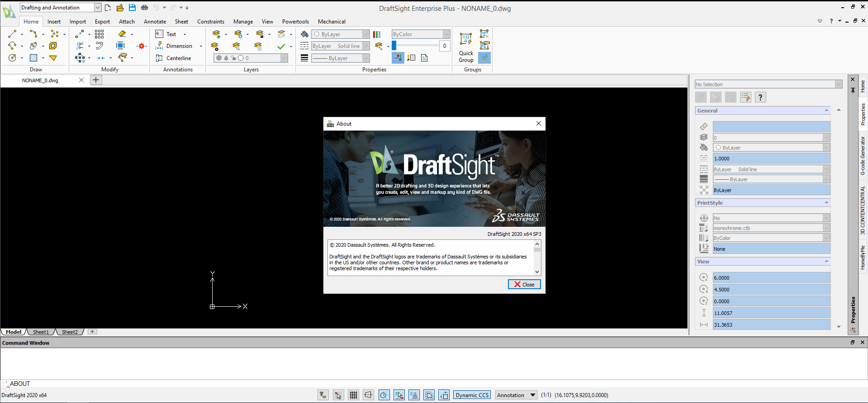
Task: Click the Hatch tool icon
Action: coord(33,58)
